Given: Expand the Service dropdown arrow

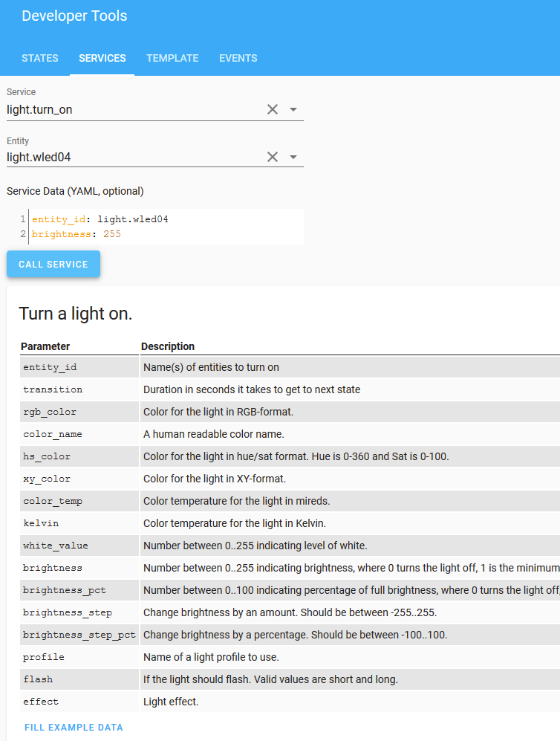Looking at the screenshot, I should click(293, 110).
